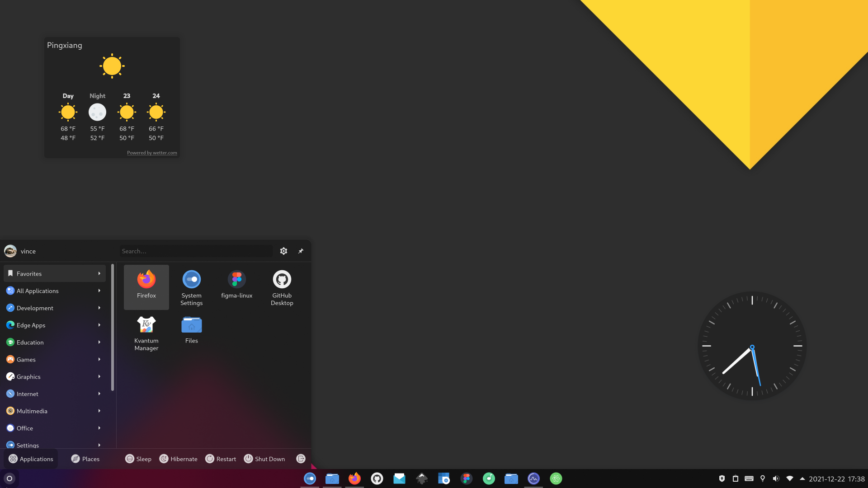868x488 pixels.
Task: Open the Education category
Action: (55, 342)
